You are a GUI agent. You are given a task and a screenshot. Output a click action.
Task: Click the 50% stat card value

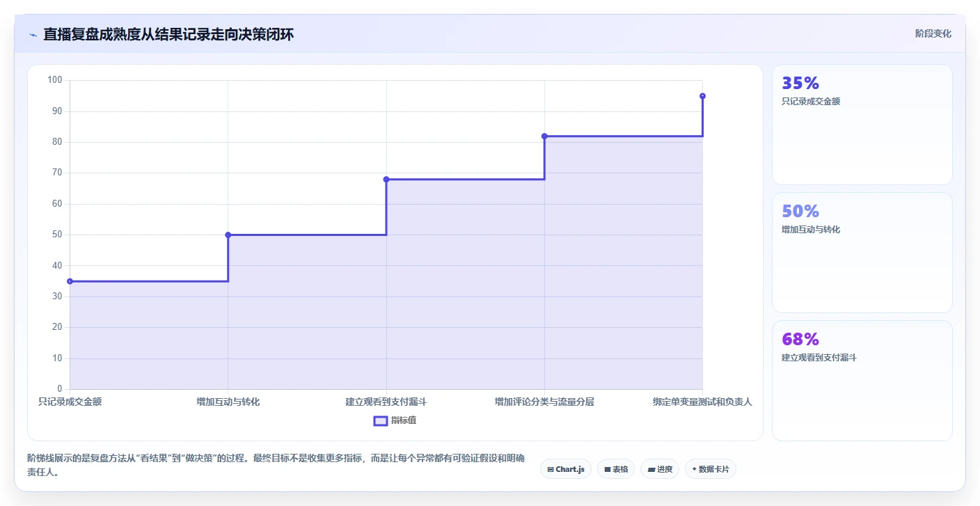(800, 212)
